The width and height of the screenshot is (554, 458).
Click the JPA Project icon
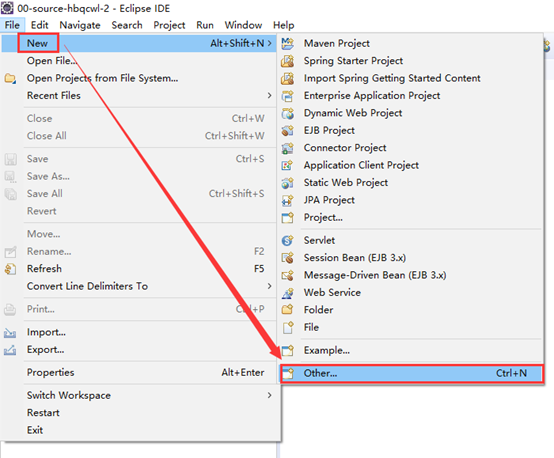[288, 200]
